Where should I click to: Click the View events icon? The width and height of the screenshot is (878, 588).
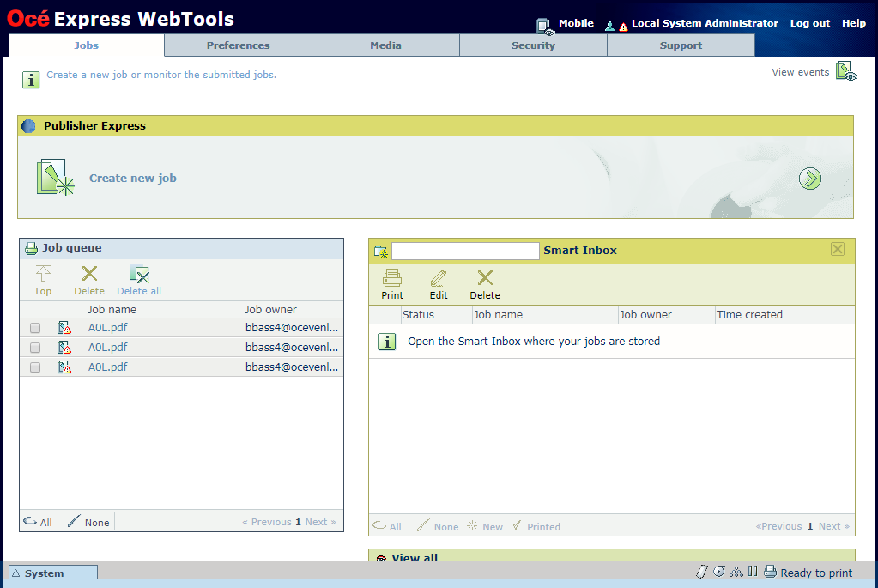coord(846,72)
